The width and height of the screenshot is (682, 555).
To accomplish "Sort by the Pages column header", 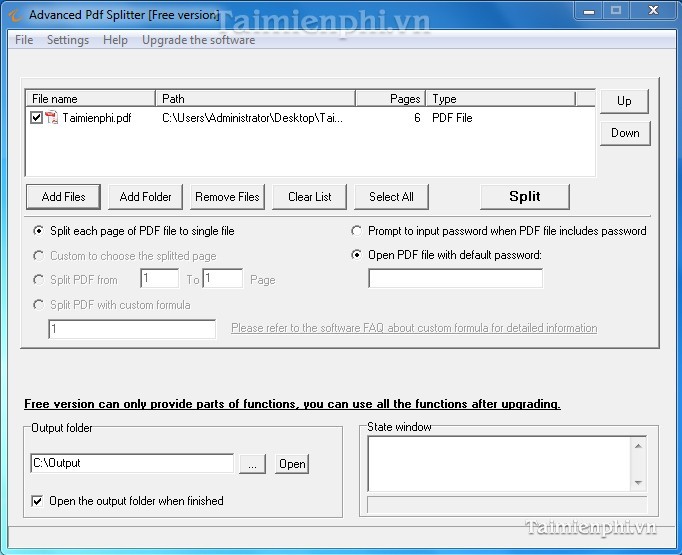I will [391, 99].
